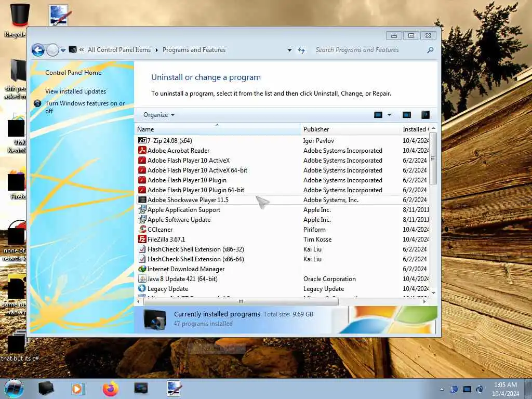Click the Search Programs and Features field
The image size is (532, 399).
tap(370, 50)
